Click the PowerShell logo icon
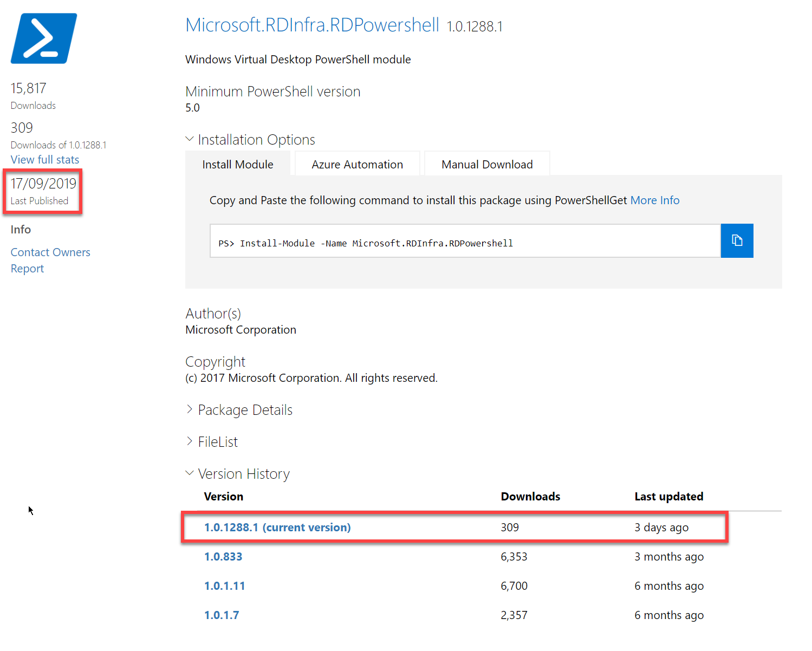This screenshot has width=812, height=651. click(x=44, y=38)
